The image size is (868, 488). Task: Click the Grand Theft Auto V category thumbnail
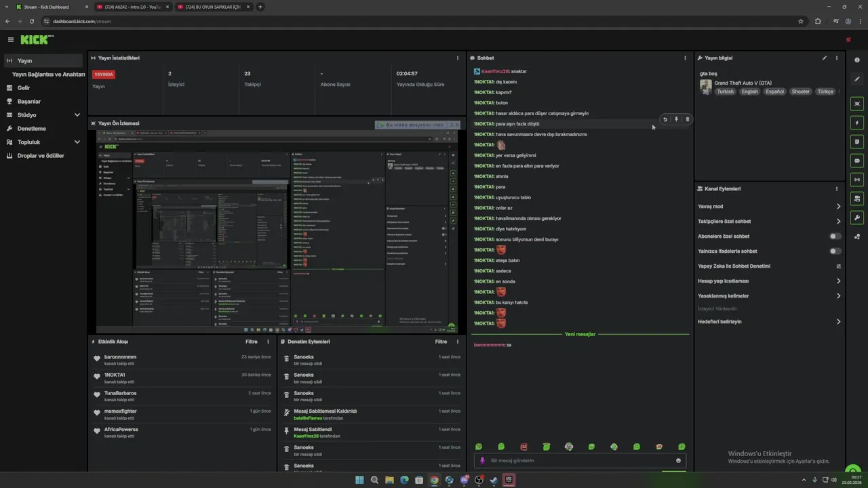(x=706, y=86)
